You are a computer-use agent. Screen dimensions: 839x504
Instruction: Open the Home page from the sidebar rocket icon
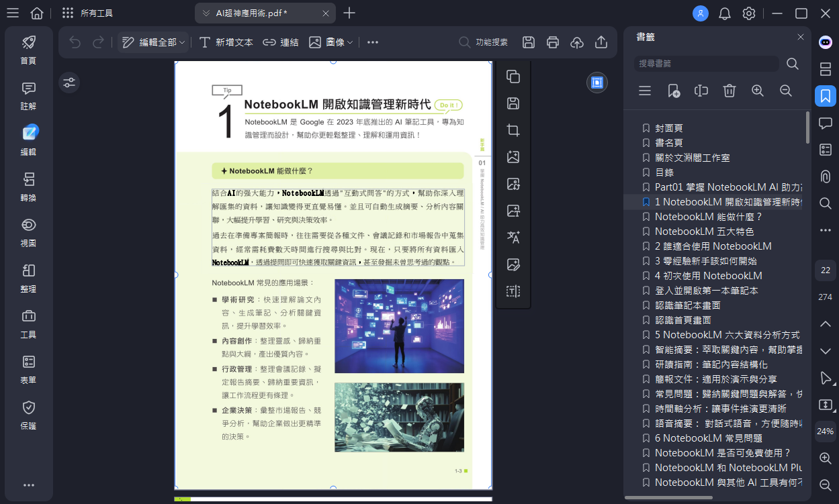click(28, 50)
